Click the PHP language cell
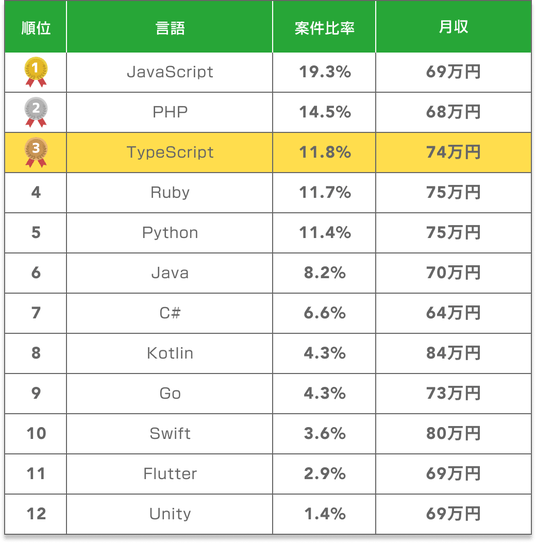The height and width of the screenshot is (543, 536). [169, 112]
